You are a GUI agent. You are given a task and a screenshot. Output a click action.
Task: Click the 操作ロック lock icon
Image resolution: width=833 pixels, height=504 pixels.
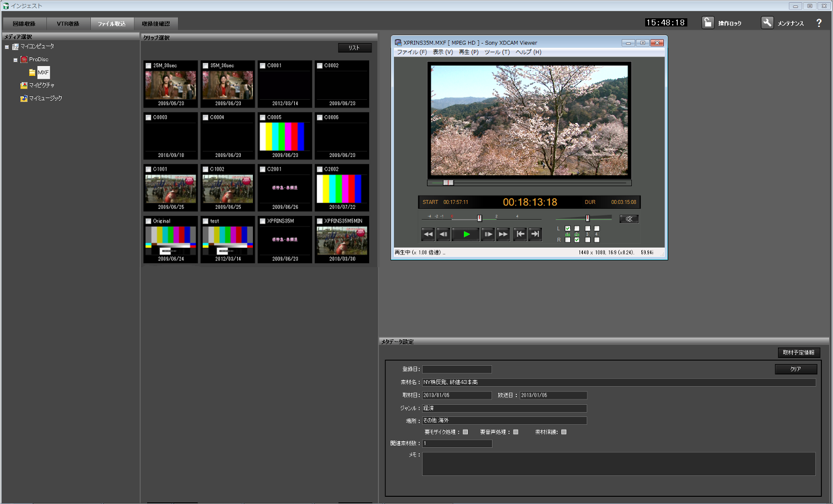pos(708,23)
